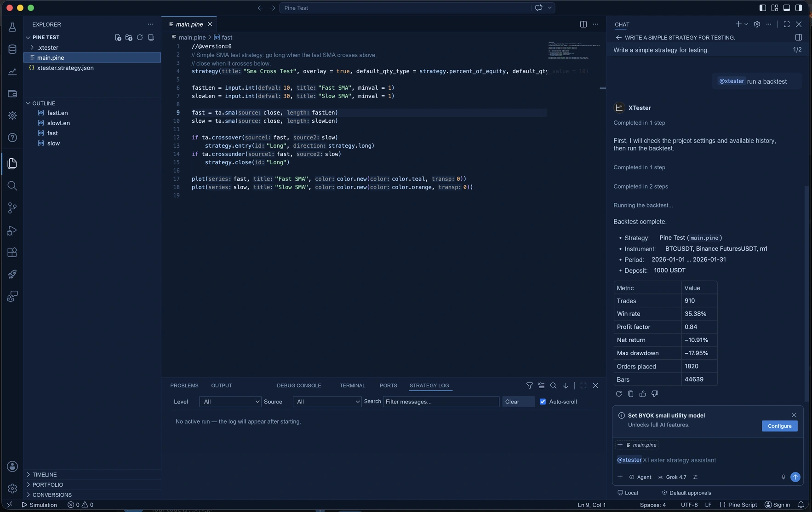Open the Level dropdown
The height and width of the screenshot is (512, 812).
(x=230, y=402)
